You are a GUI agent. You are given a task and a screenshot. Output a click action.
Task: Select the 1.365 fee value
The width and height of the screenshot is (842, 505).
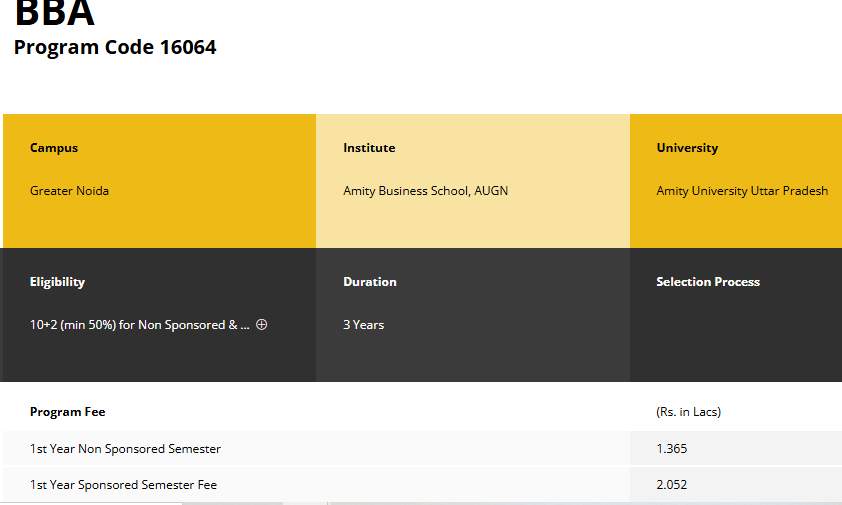tap(671, 449)
